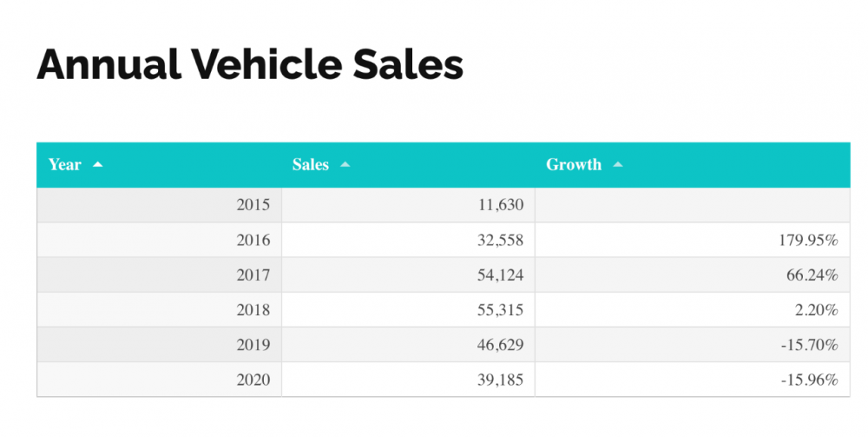Click the sort arrow beside Year

97,164
